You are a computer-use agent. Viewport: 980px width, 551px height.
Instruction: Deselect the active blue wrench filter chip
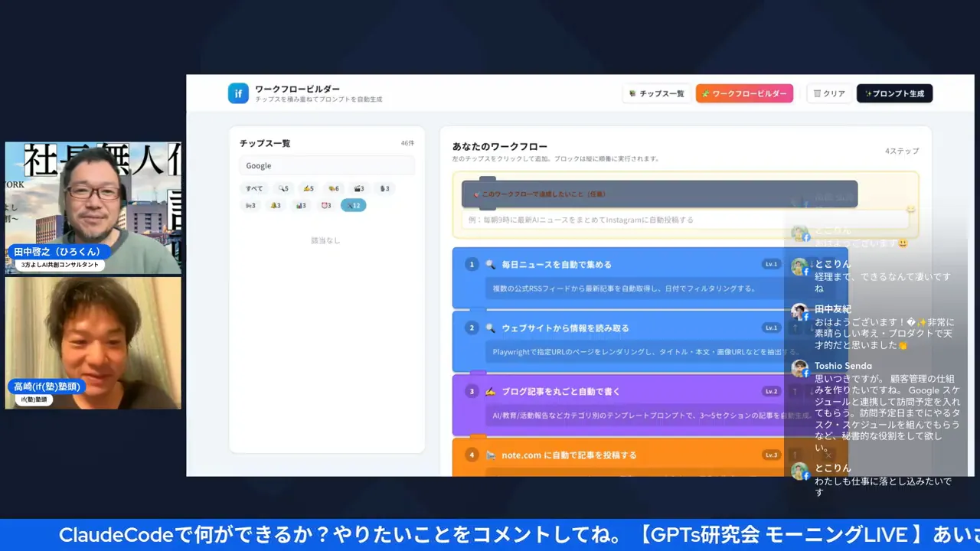point(353,205)
